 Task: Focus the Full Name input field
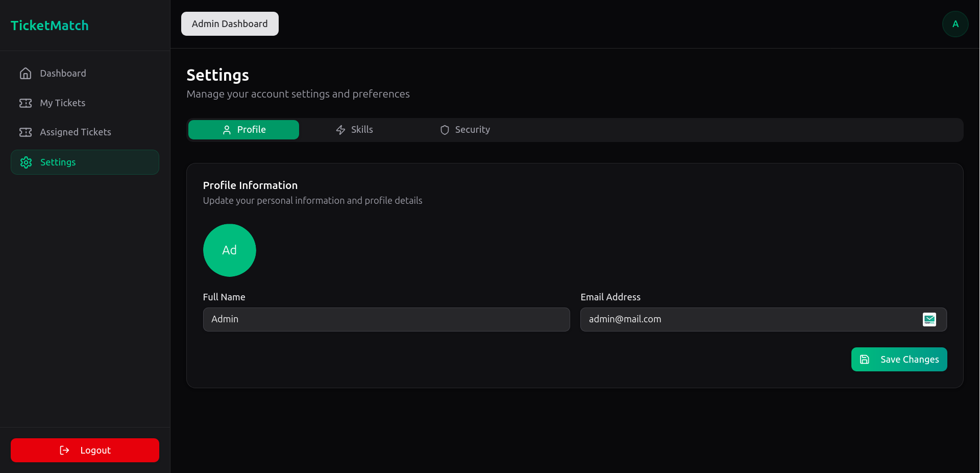click(386, 319)
